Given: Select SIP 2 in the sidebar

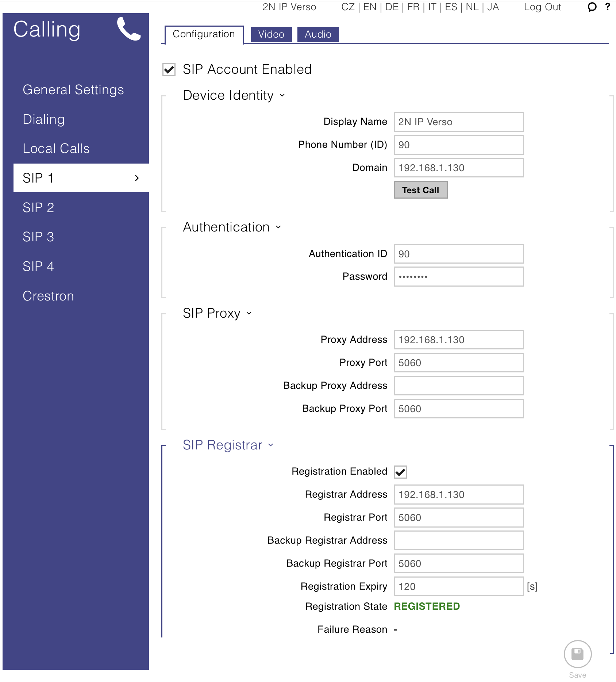Looking at the screenshot, I should pyautogui.click(x=38, y=208).
